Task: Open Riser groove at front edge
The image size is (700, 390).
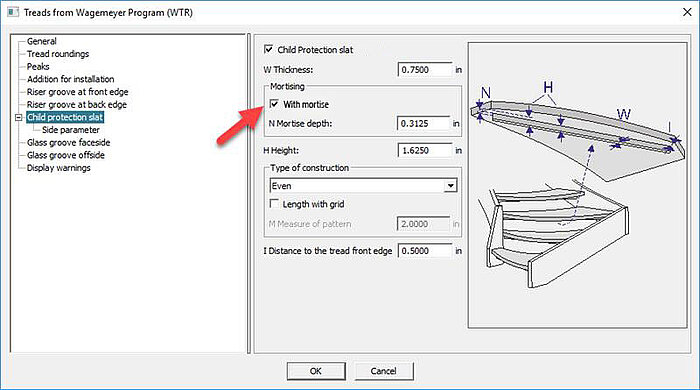Action: 77,92
